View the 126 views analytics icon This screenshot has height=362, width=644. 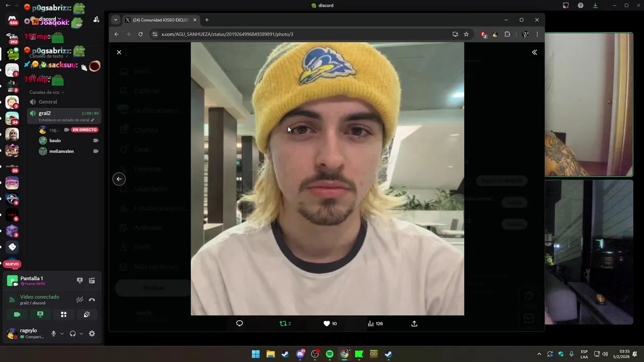[x=375, y=323]
